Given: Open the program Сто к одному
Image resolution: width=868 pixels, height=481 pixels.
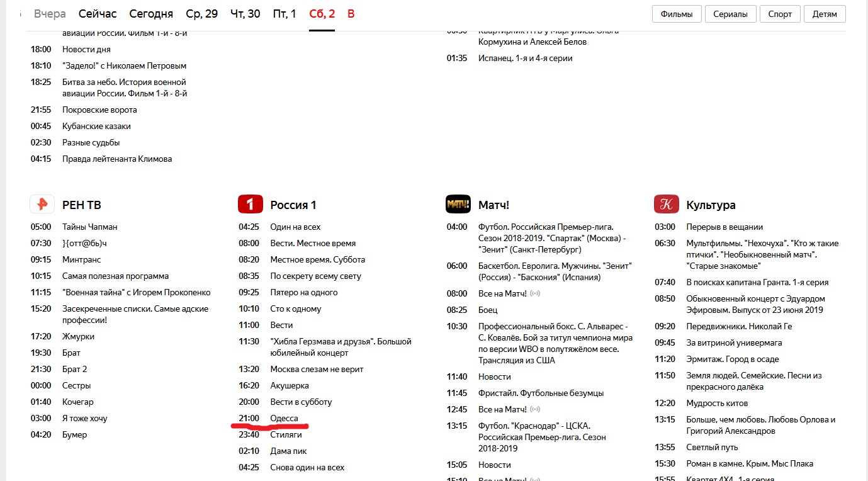Looking at the screenshot, I should 296,308.
